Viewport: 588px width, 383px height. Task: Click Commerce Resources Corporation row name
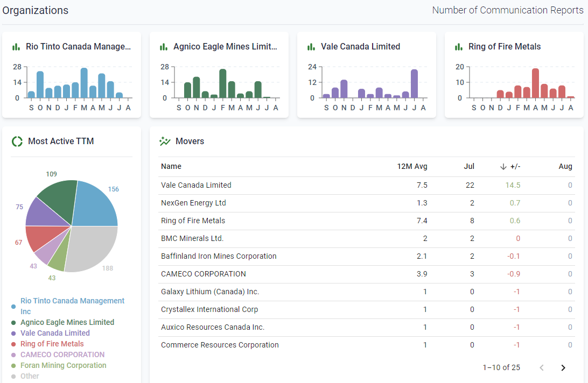(220, 345)
